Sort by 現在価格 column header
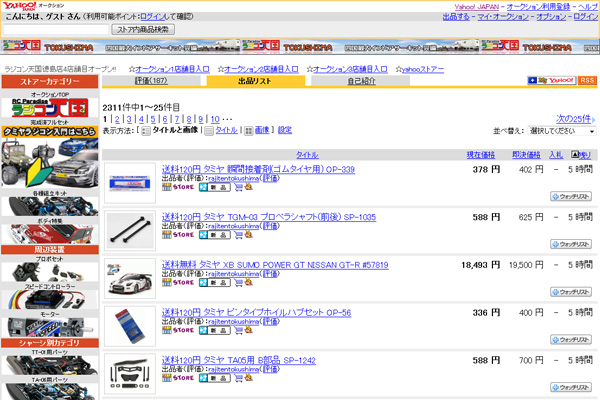This screenshot has height=400, width=600. [481, 155]
